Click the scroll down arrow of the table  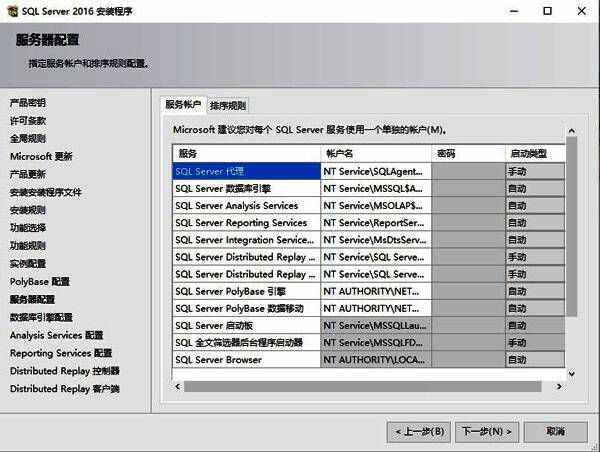tap(571, 372)
